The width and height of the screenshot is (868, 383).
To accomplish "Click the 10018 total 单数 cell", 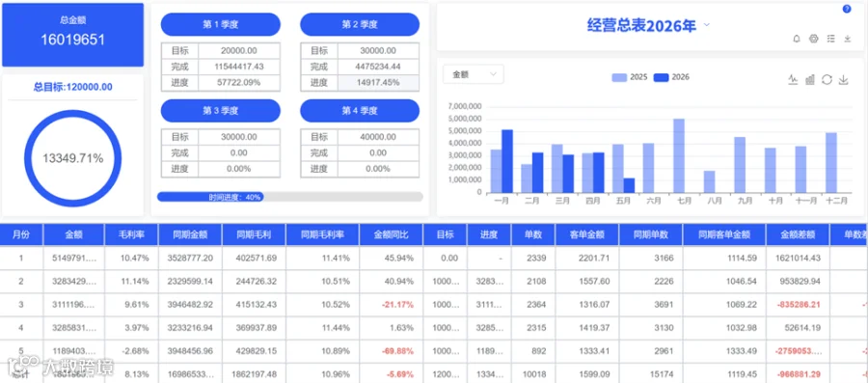I will (534, 374).
